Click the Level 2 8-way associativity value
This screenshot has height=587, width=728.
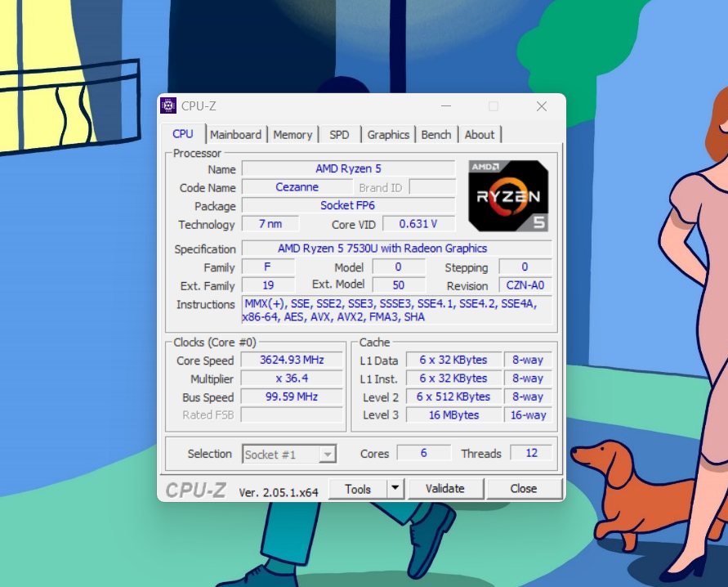pyautogui.click(x=528, y=397)
